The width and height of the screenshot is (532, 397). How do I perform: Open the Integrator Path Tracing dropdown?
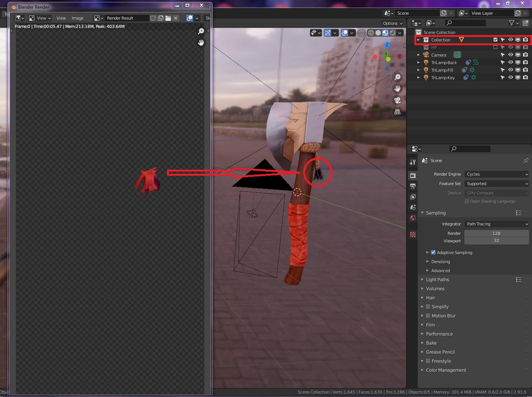tap(497, 224)
